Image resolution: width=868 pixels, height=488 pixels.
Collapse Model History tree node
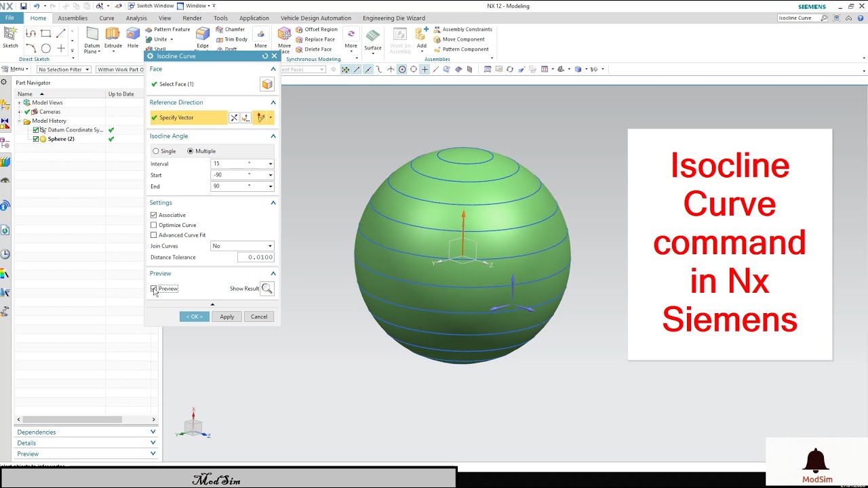19,121
